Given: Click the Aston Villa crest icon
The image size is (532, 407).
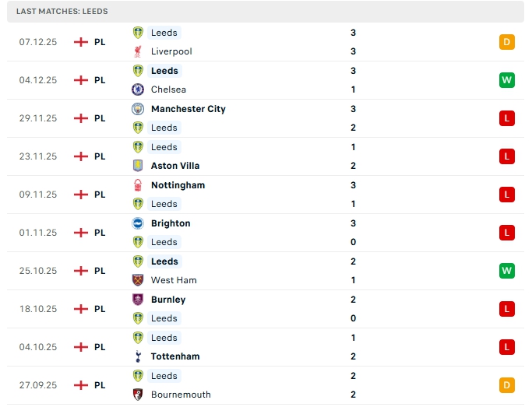Looking at the screenshot, I should coord(138,166).
